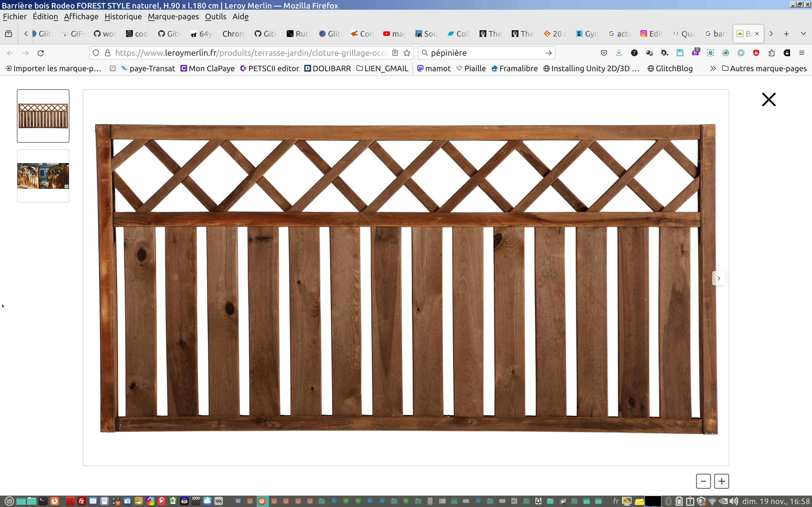The width and height of the screenshot is (812, 507).
Task: Zoom out with the minus button
Action: (x=703, y=481)
